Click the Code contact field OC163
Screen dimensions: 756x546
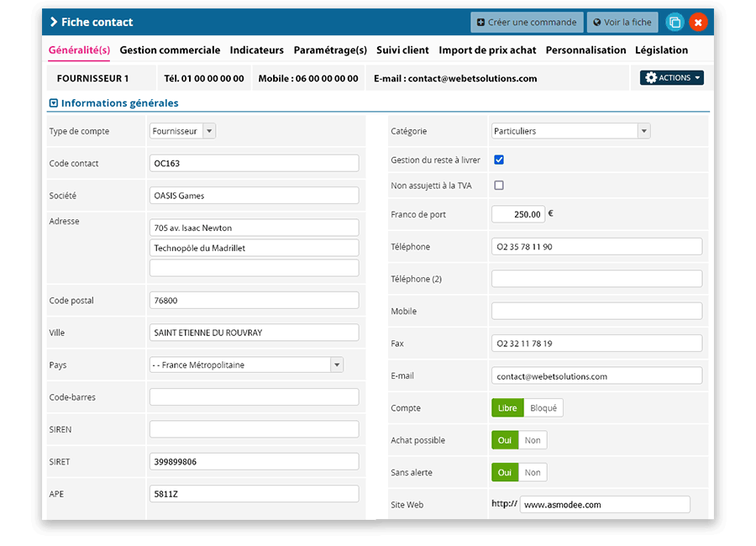click(x=254, y=163)
